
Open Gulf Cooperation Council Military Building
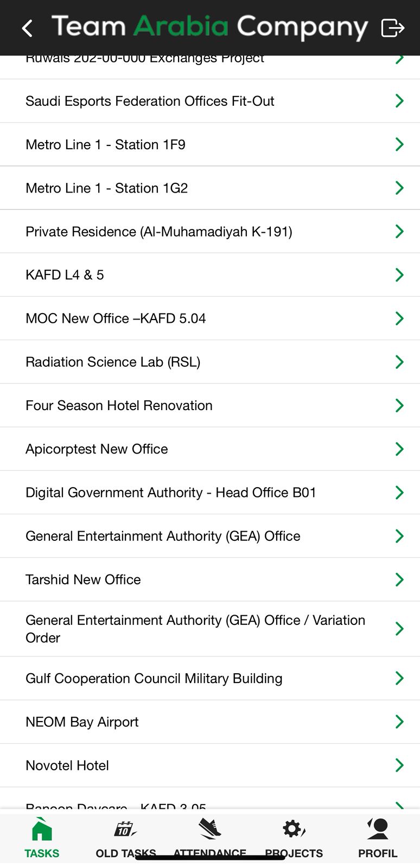[154, 678]
